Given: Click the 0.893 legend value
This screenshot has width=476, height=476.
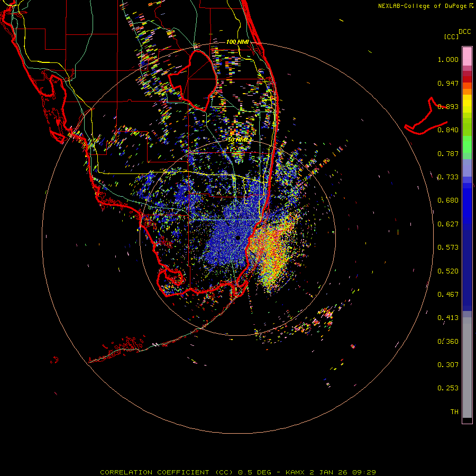Looking at the screenshot, I should point(448,106).
